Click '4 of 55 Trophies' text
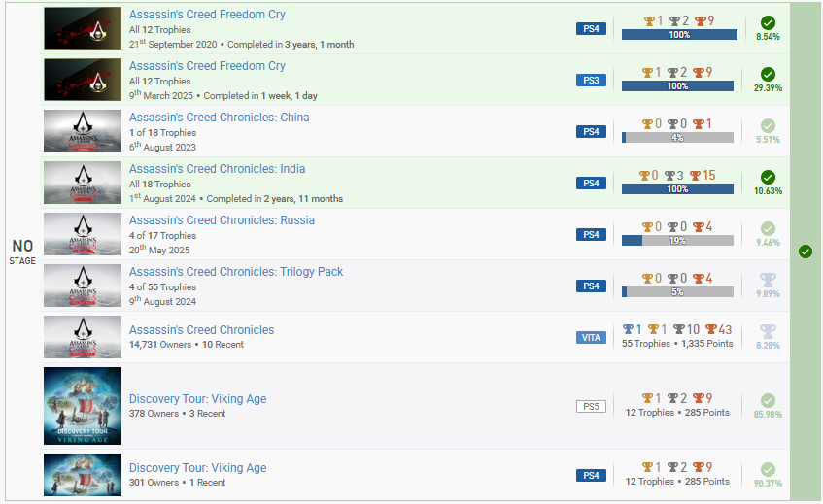823x504 pixels. [162, 286]
